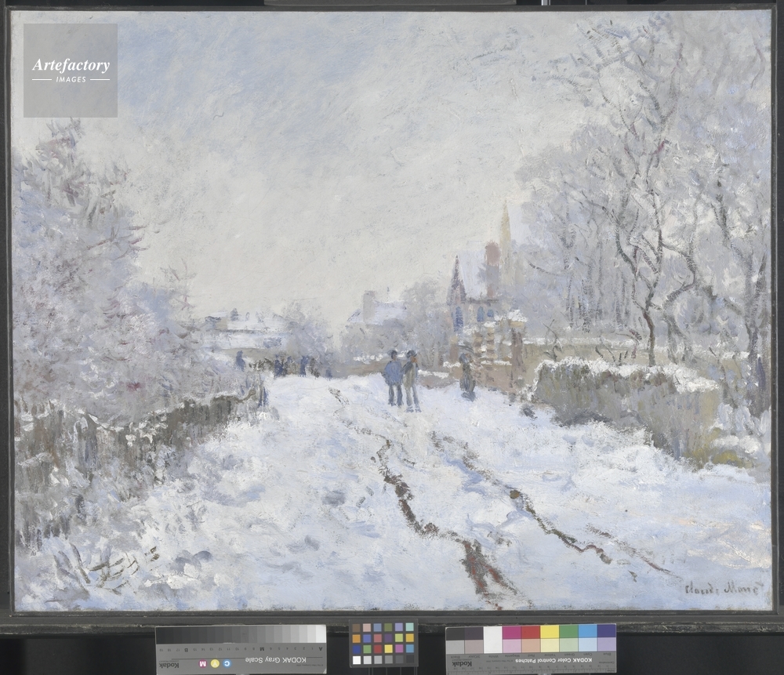This screenshot has width=784, height=675.
Task: Click the red patch on Kodak color card
Action: (530, 633)
